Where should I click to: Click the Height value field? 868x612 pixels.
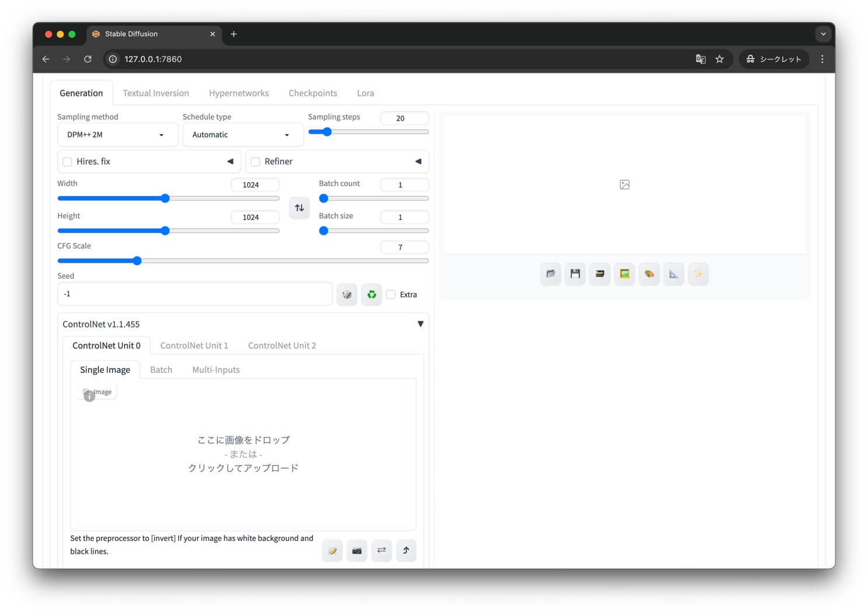tap(255, 217)
